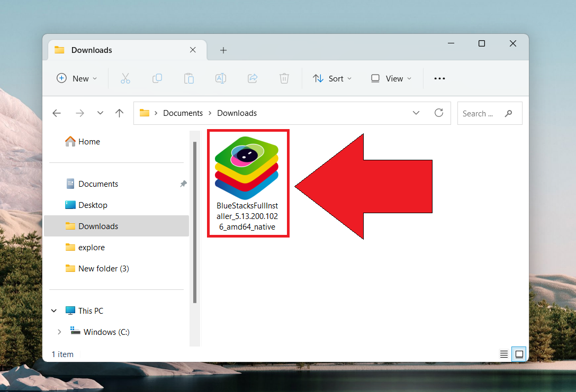The width and height of the screenshot is (576, 392).
Task: Enable large icons layout toggle
Action: tap(518, 354)
